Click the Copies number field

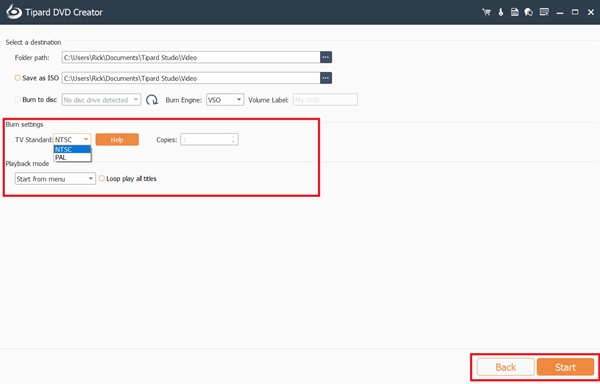[x=209, y=140]
